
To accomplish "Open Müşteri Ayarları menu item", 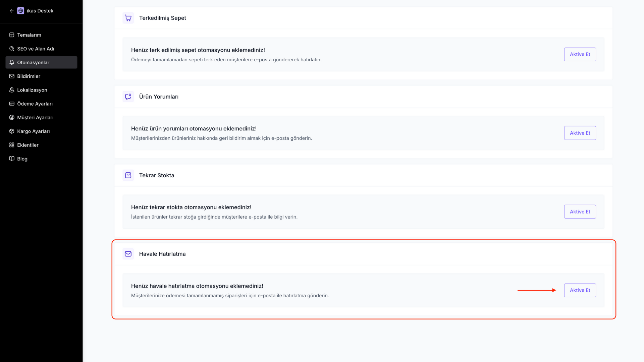I will click(x=41, y=117).
